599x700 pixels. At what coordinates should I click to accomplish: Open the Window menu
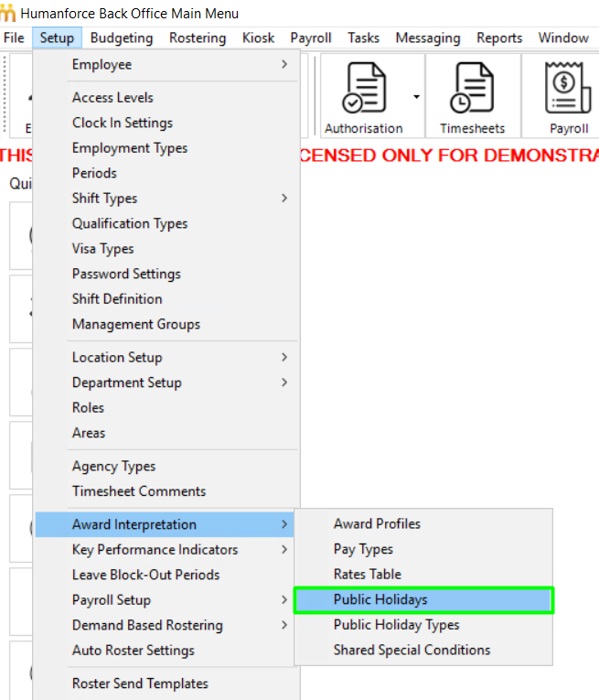coord(563,38)
